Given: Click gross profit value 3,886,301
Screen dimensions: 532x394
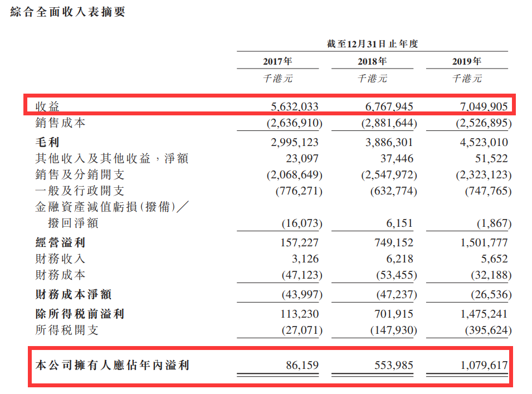Looking at the screenshot, I should click(x=389, y=142).
